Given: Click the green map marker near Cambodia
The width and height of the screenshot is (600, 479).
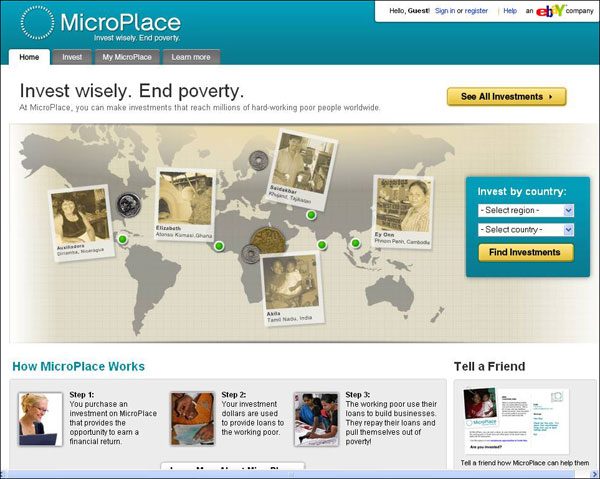Looking at the screenshot, I should [355, 243].
